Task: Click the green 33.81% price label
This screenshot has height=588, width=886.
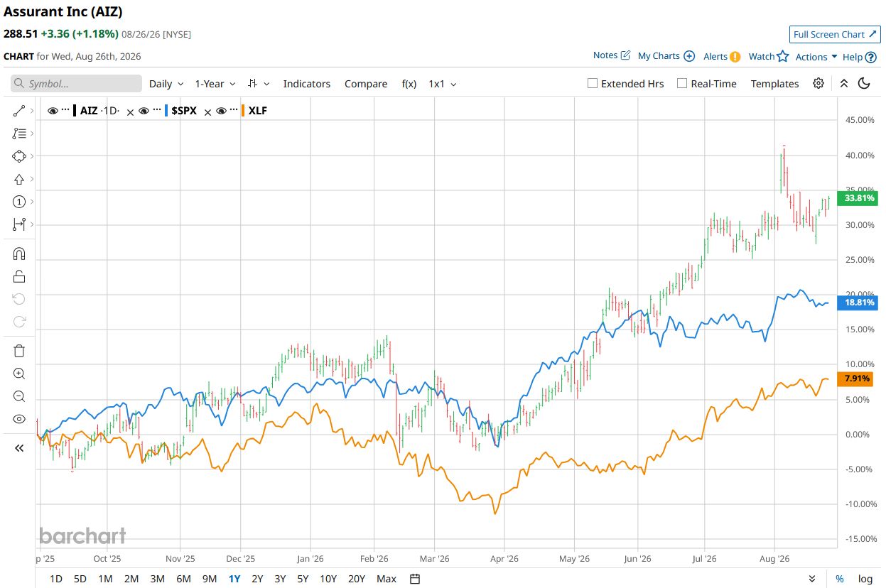Action: [858, 198]
